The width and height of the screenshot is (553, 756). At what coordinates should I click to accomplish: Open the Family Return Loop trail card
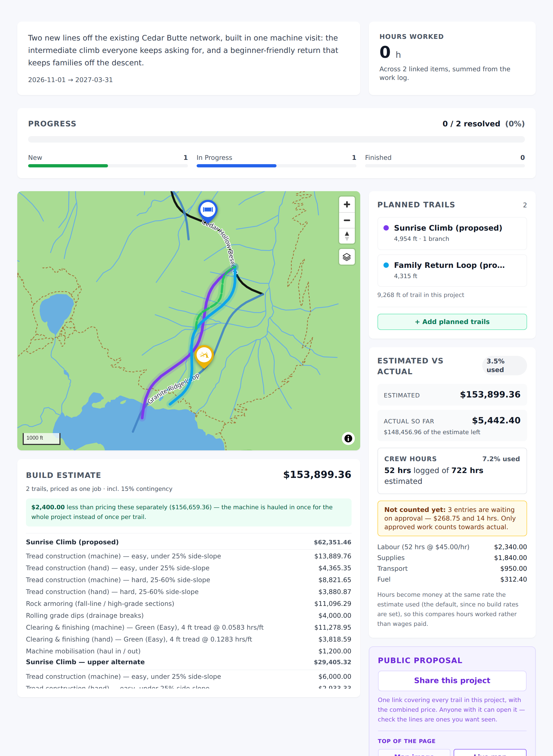(x=452, y=271)
